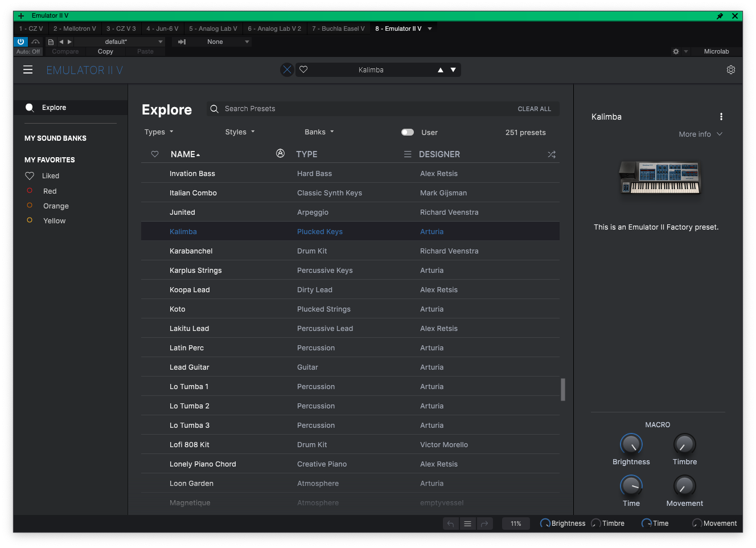
Task: Click the plus icon in title bar
Action: [21, 16]
